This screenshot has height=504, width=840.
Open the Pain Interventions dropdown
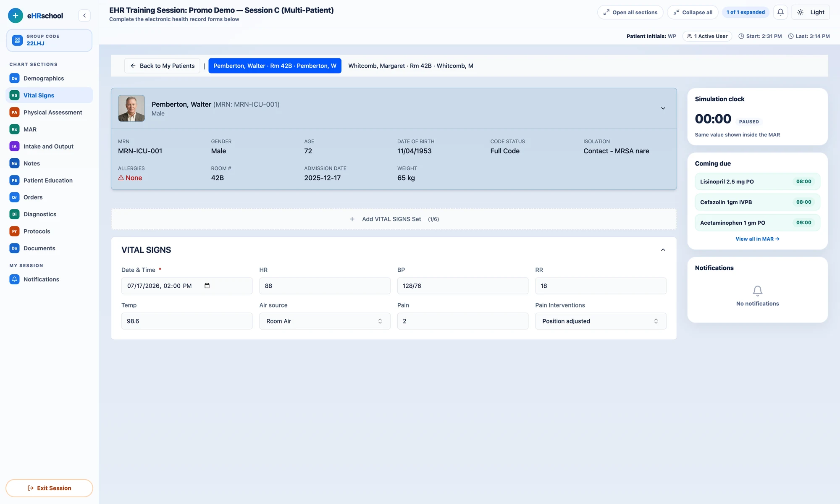601,321
